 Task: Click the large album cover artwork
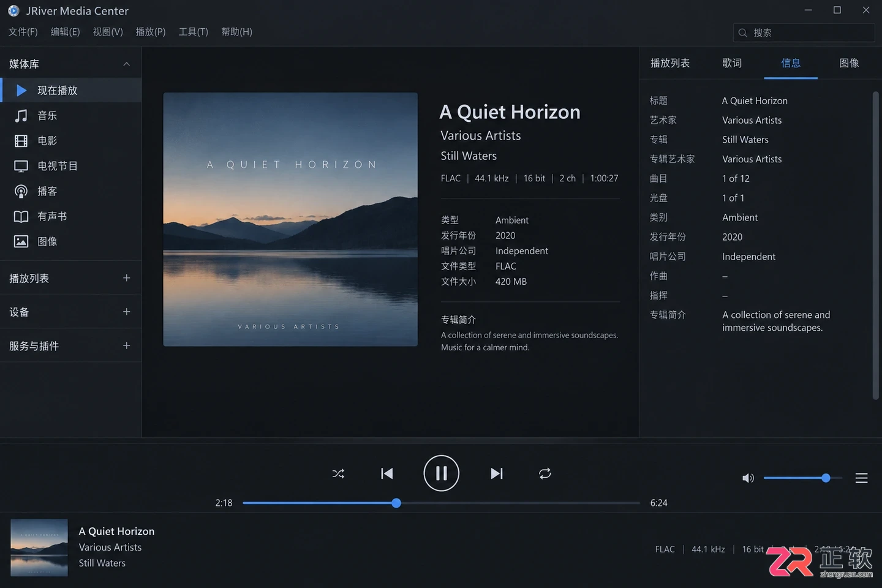[x=290, y=219]
